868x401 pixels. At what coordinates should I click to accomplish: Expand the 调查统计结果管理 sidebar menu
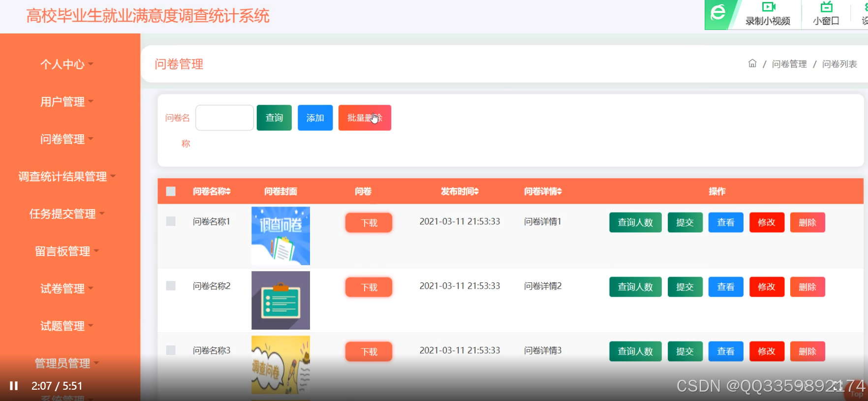coord(67,177)
